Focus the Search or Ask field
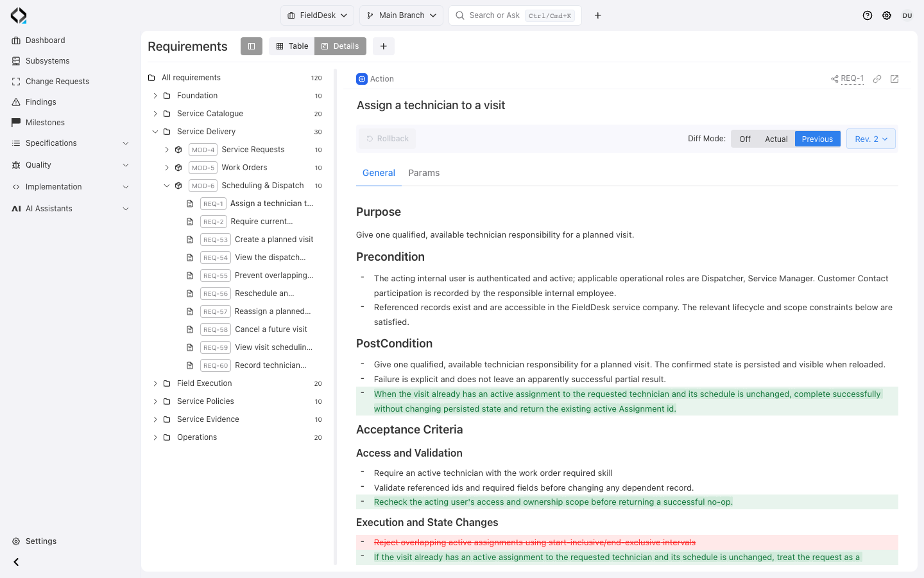Image resolution: width=924 pixels, height=578 pixels. click(515, 15)
